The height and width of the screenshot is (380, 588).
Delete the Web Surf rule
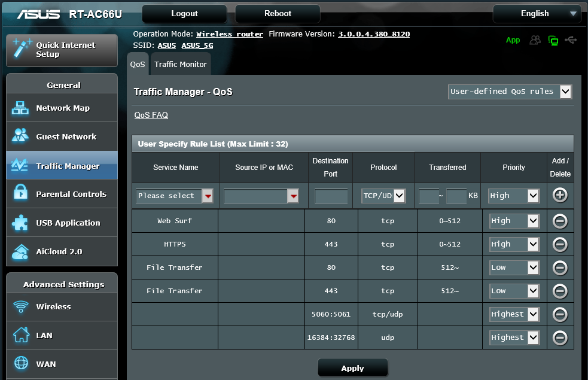click(560, 221)
